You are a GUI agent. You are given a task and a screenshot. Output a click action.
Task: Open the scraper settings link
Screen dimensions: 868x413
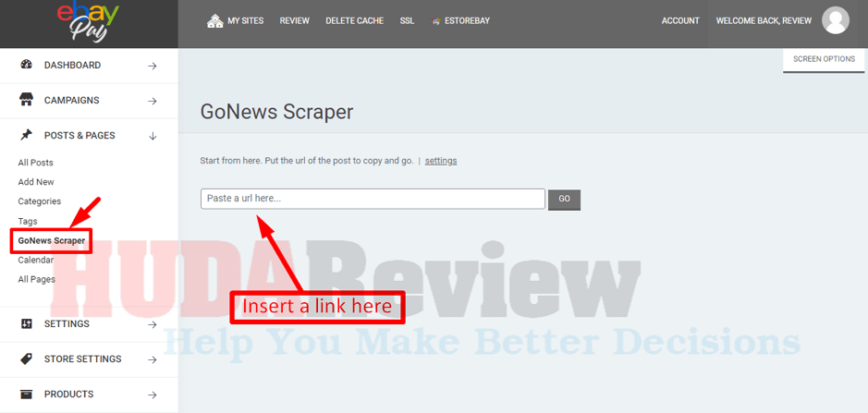[x=441, y=161]
